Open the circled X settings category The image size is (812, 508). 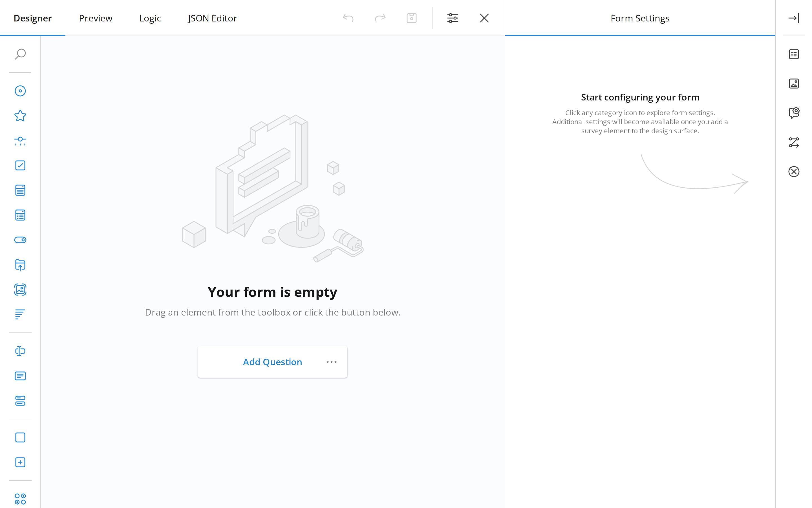click(x=794, y=172)
